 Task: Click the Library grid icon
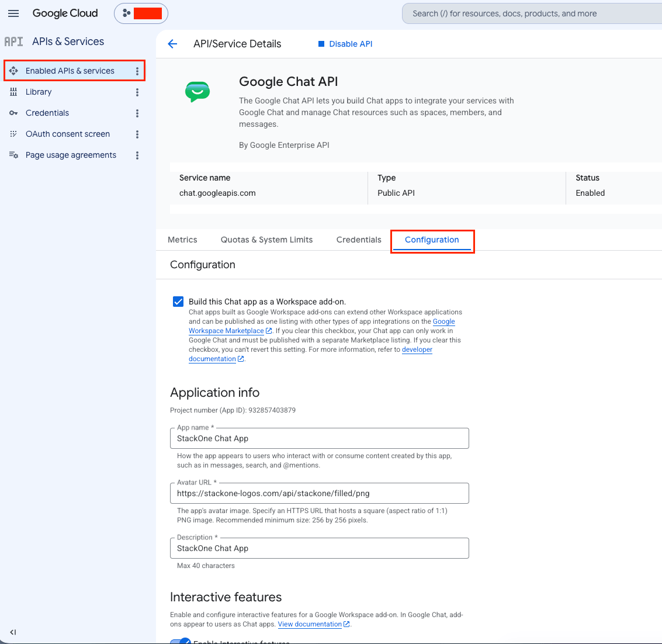pyautogui.click(x=13, y=92)
